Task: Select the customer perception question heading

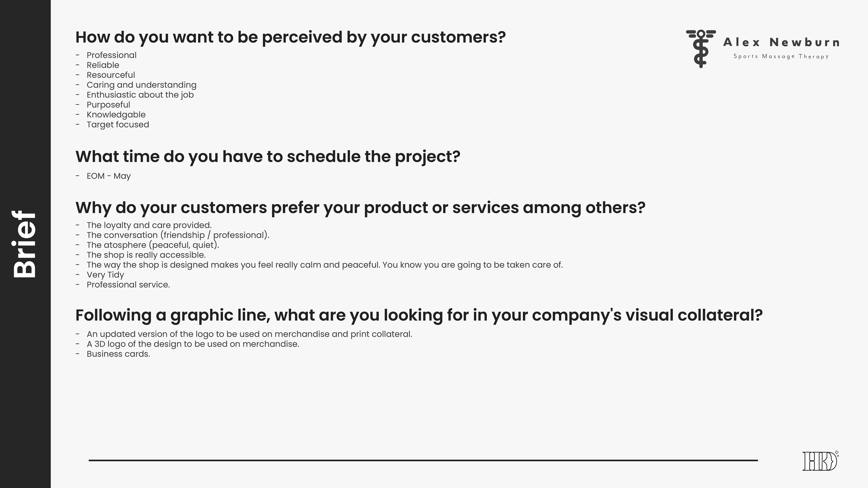Action: [x=290, y=37]
